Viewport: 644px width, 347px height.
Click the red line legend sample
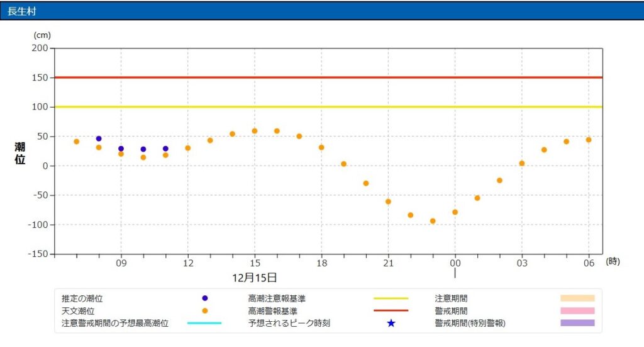click(x=391, y=310)
